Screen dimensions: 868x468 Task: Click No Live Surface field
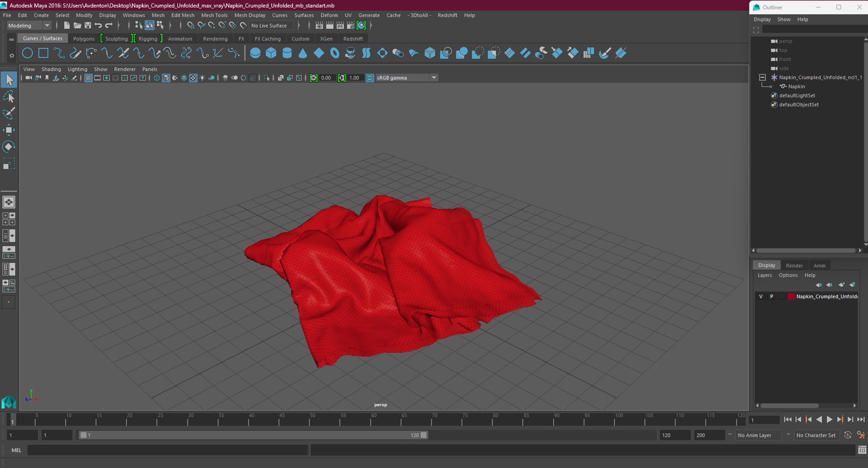coord(271,26)
